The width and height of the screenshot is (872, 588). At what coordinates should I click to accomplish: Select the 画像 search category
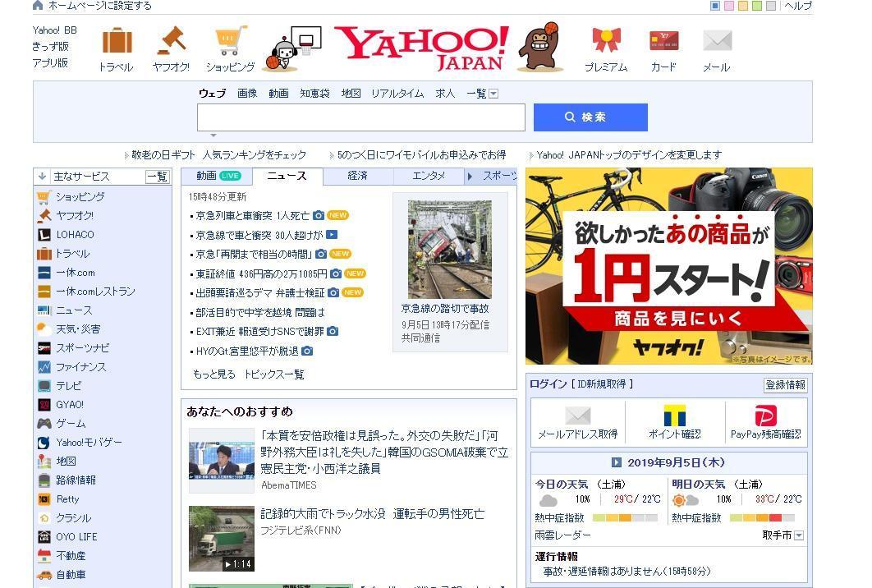[x=247, y=94]
